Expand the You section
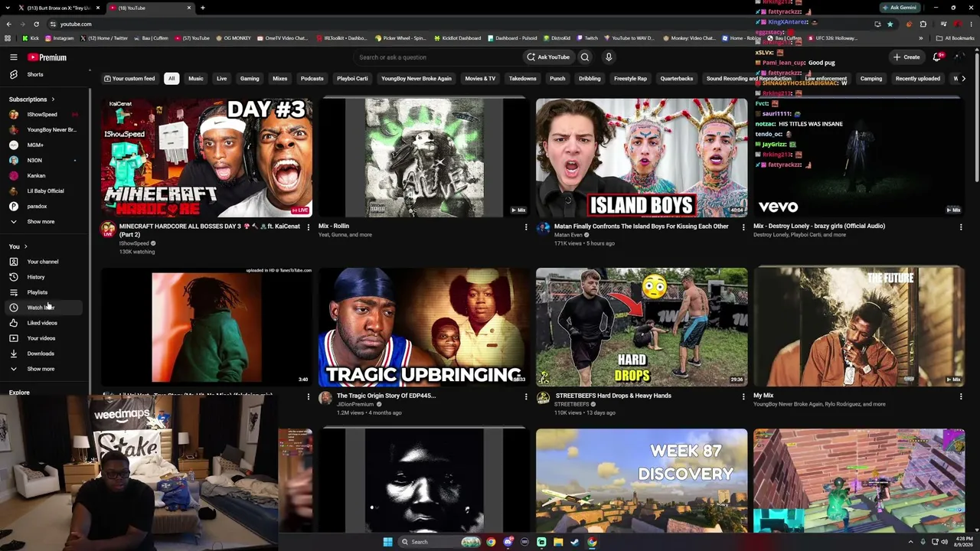980x551 pixels. [x=18, y=246]
